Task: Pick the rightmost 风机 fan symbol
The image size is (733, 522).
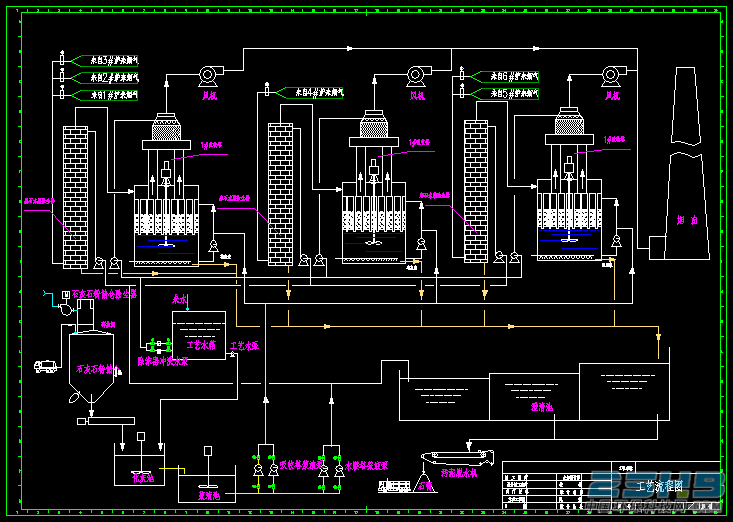Action: (x=610, y=76)
